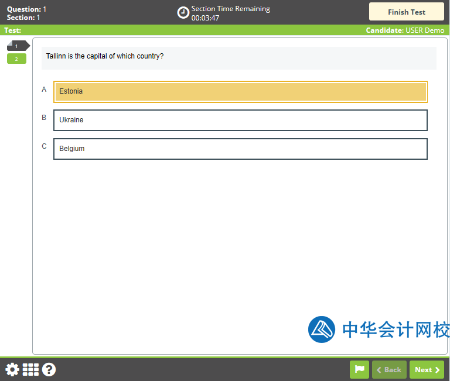Click the Candidate USER Demo label

point(405,30)
